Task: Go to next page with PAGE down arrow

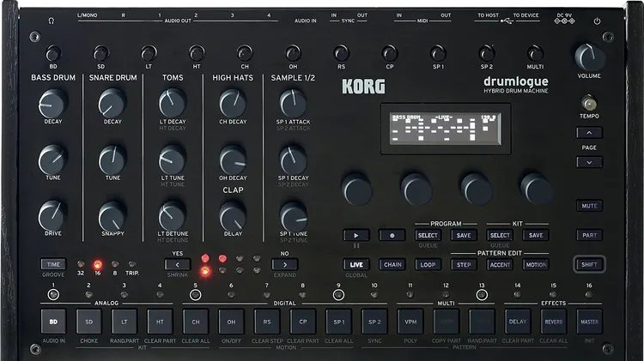Action: pyautogui.click(x=589, y=162)
